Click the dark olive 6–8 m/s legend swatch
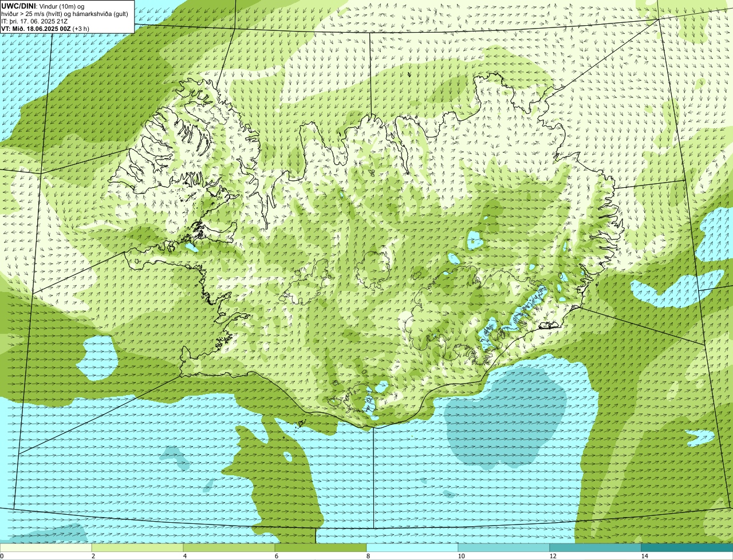Viewport: 733px width, 560px height. (321, 547)
